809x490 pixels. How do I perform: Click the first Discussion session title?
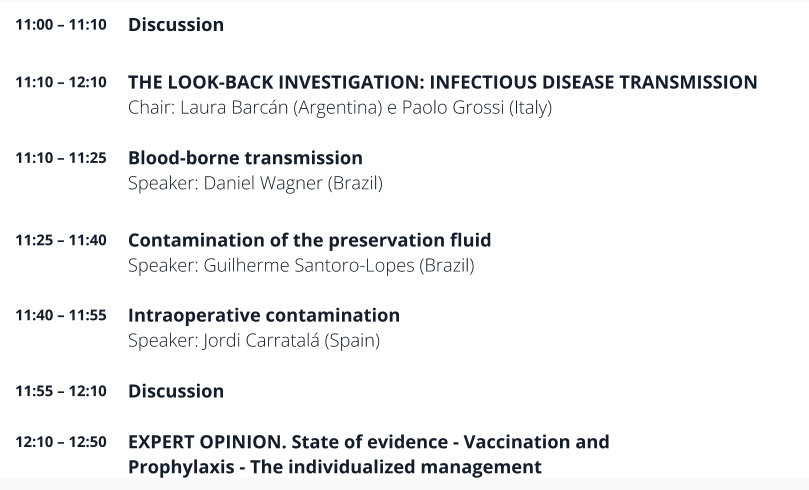[x=176, y=24]
